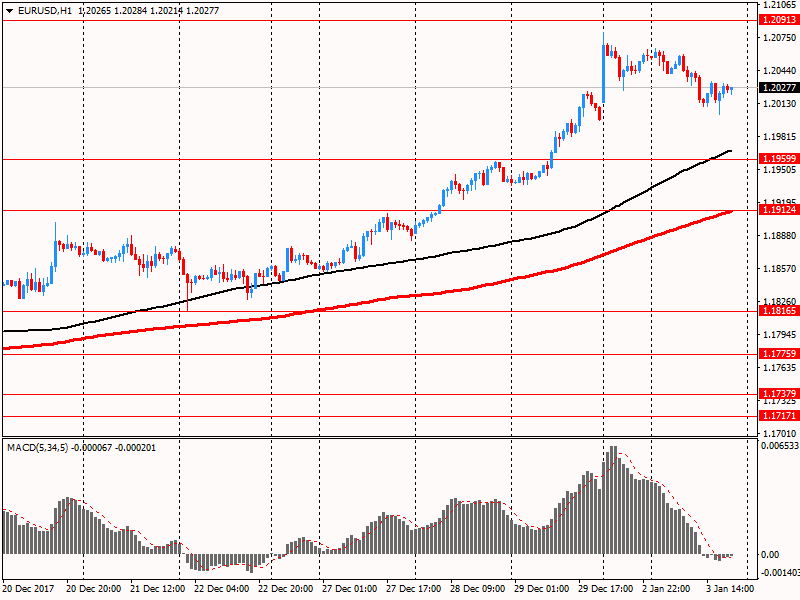Select the 1.18880 price scale value
Image resolution: width=800 pixels, height=600 pixels.
[779, 236]
